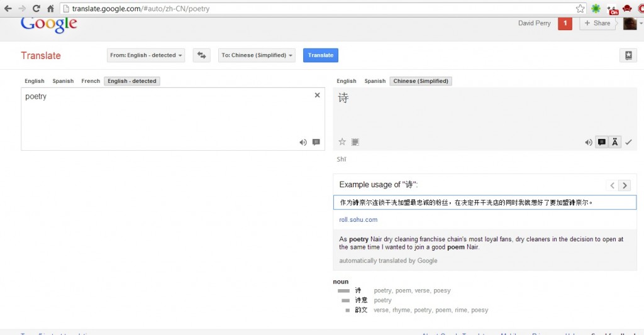Image resolution: width=644 pixels, height=335 pixels.
Task: Select French as source language
Action: (x=91, y=81)
